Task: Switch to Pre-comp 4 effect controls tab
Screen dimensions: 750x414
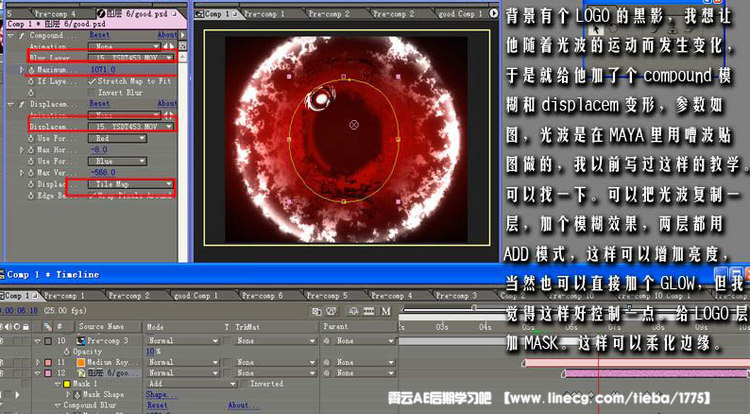Action: [x=55, y=14]
